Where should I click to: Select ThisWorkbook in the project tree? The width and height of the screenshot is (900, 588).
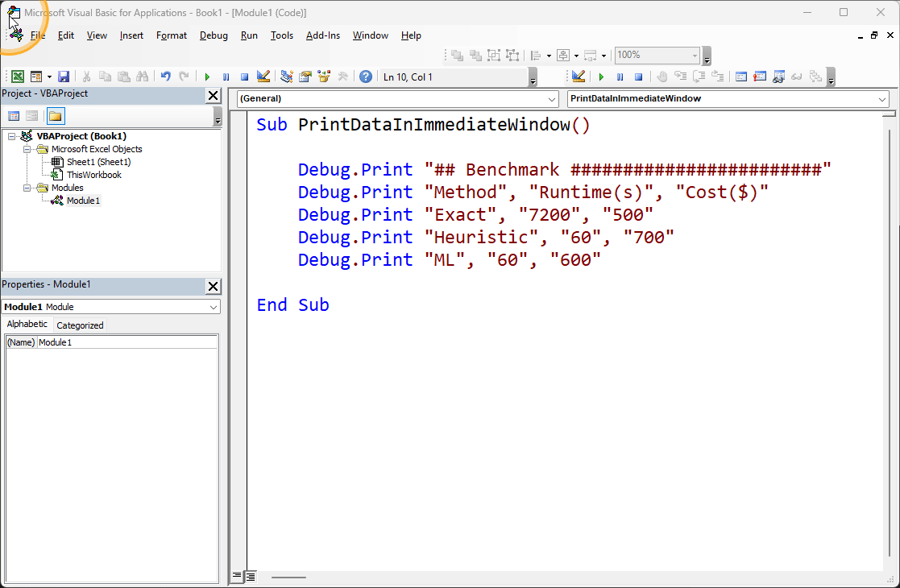[x=93, y=175]
